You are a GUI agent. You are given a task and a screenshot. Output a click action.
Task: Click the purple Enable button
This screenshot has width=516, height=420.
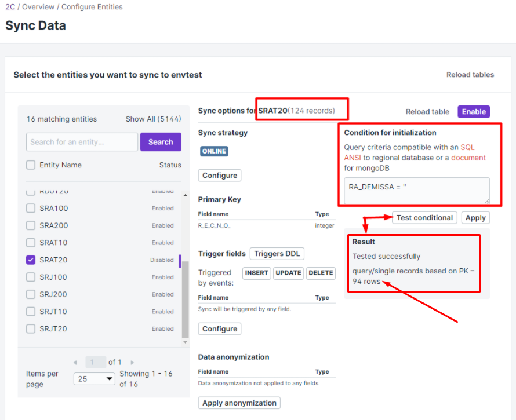pyautogui.click(x=474, y=112)
